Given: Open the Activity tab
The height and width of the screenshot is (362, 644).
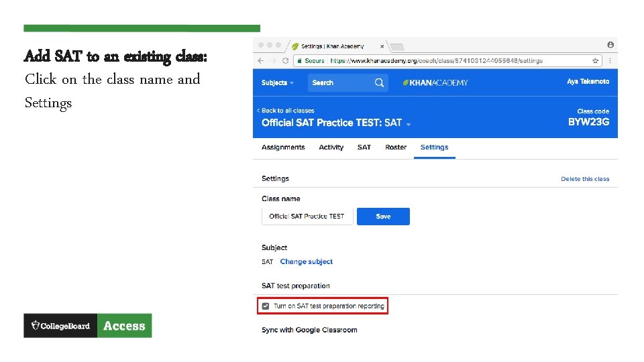Looking at the screenshot, I should coord(331,147).
